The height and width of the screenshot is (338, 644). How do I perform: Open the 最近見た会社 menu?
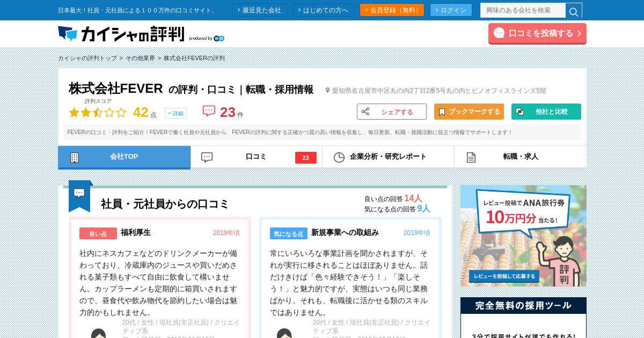pyautogui.click(x=259, y=10)
